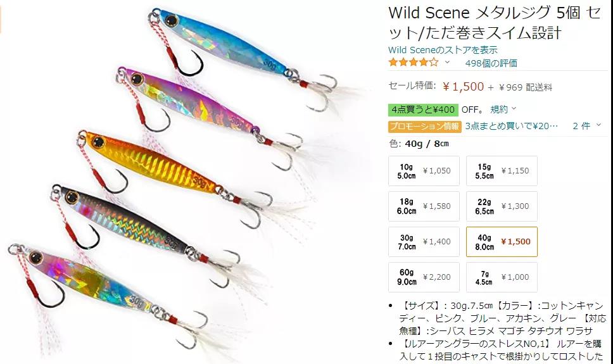Pick the 60g 9.0cm variant
The width and height of the screenshot is (613, 364).
[x=424, y=277]
